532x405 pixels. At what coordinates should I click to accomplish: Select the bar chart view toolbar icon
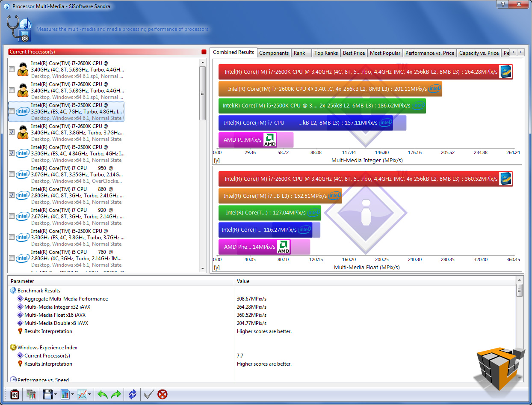pos(65,394)
